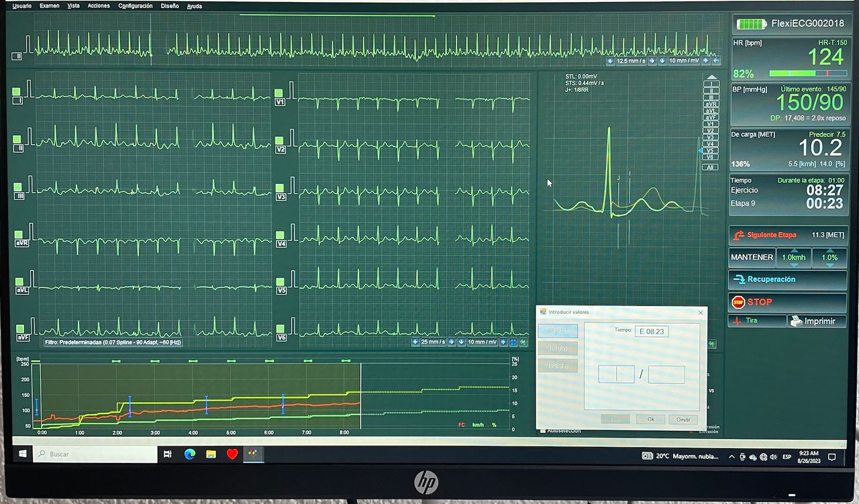Open File Explorer from the taskbar

[x=211, y=454]
